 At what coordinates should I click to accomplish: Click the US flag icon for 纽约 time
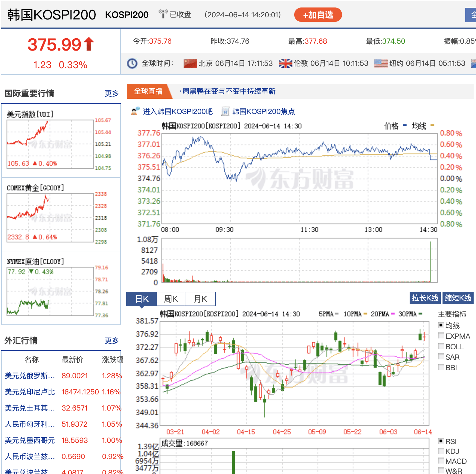coord(381,63)
